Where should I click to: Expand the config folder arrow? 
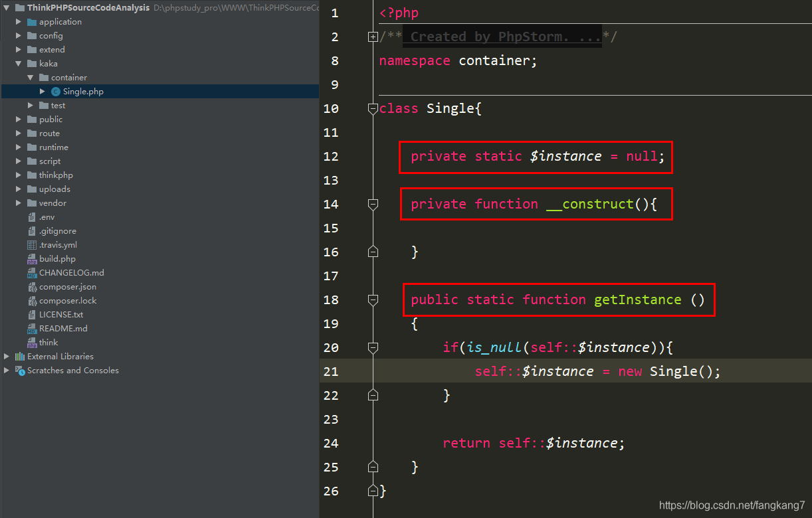(x=19, y=36)
